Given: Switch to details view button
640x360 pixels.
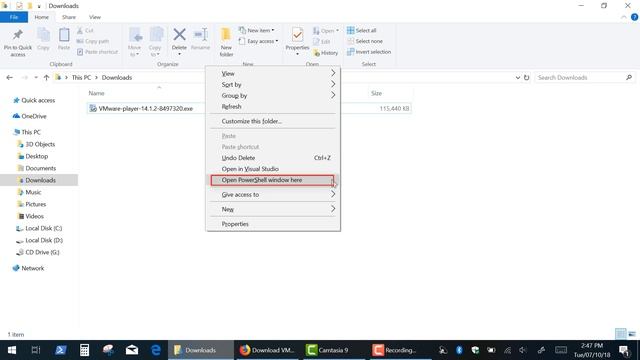Looking at the screenshot, I should tap(620, 333).
